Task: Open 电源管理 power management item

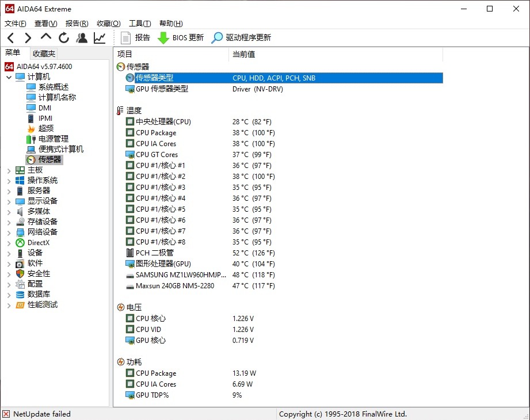Action: click(54, 139)
